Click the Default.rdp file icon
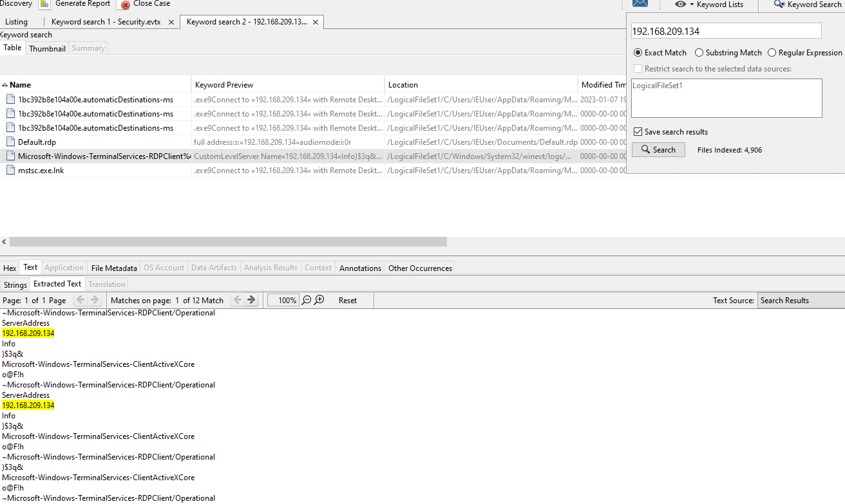Image resolution: width=845 pixels, height=504 pixels. [10, 142]
